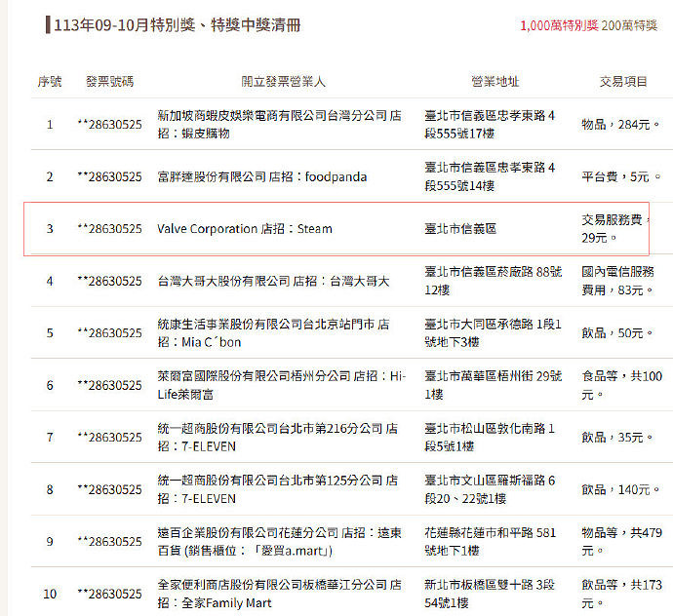The image size is (673, 616).
Task: Click the address 忠孝東路4段555號14樓
Action: [x=490, y=176]
